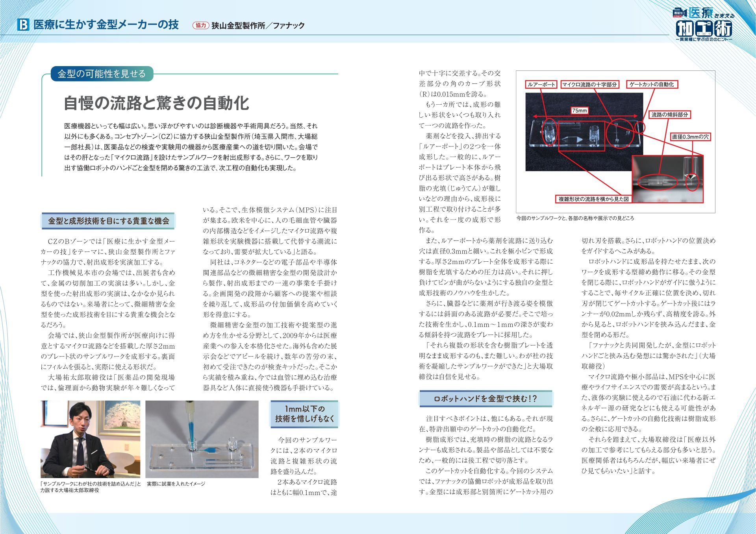Click the 直径0.3mmの穴 label

point(690,137)
